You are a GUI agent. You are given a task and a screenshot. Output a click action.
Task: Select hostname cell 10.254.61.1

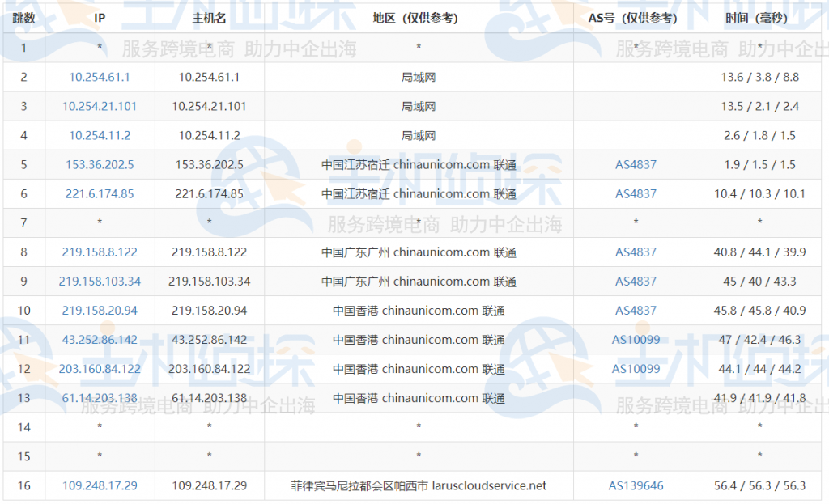pyautogui.click(x=210, y=77)
